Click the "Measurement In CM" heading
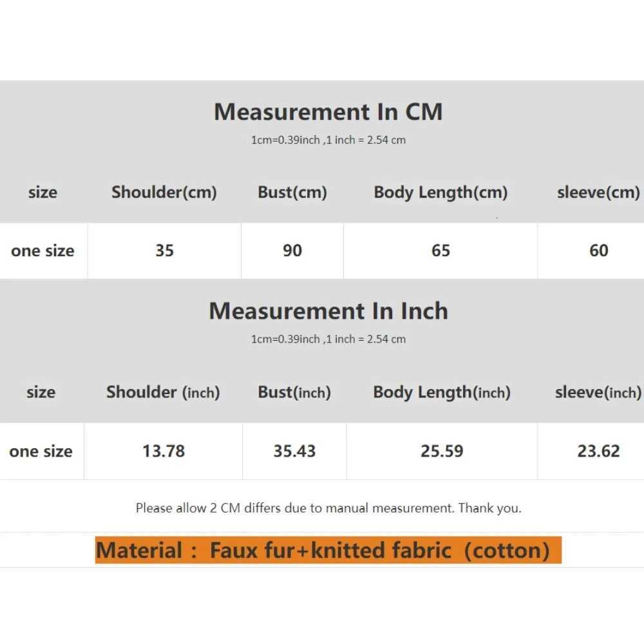This screenshot has width=644, height=644. click(x=328, y=112)
